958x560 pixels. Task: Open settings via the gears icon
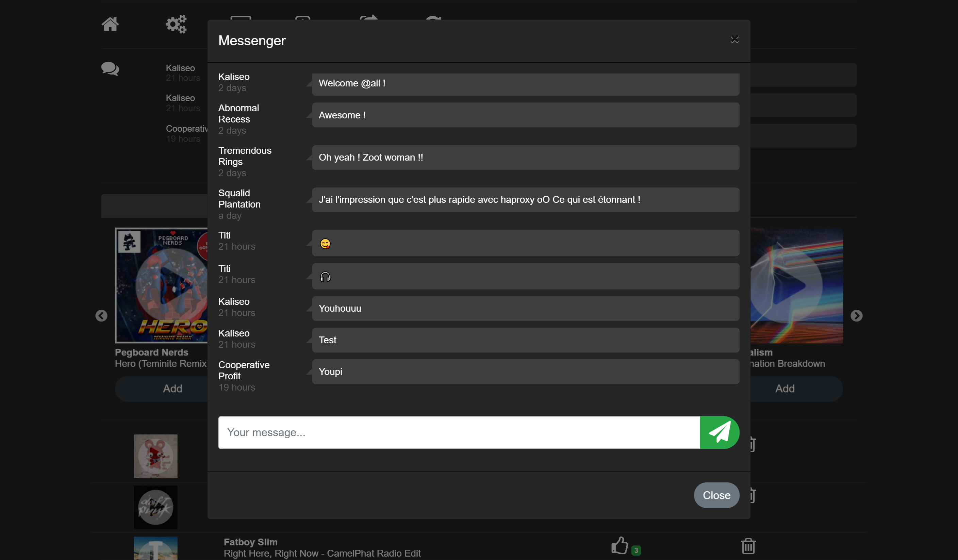pyautogui.click(x=176, y=24)
